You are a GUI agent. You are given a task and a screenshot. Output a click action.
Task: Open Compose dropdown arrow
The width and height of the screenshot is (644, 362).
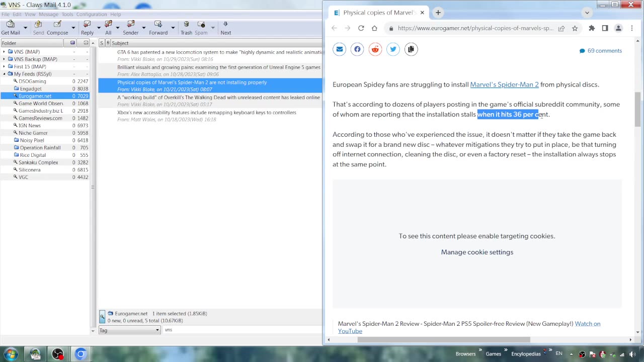tap(73, 28)
